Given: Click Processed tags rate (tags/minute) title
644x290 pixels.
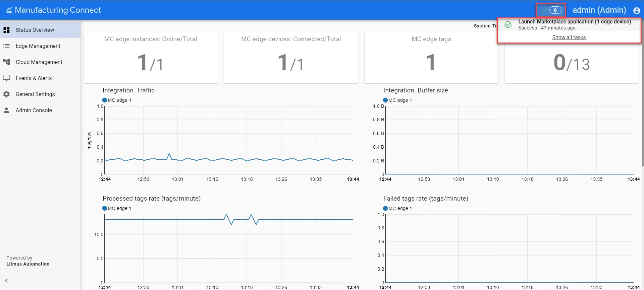Looking at the screenshot, I should coord(152,198).
